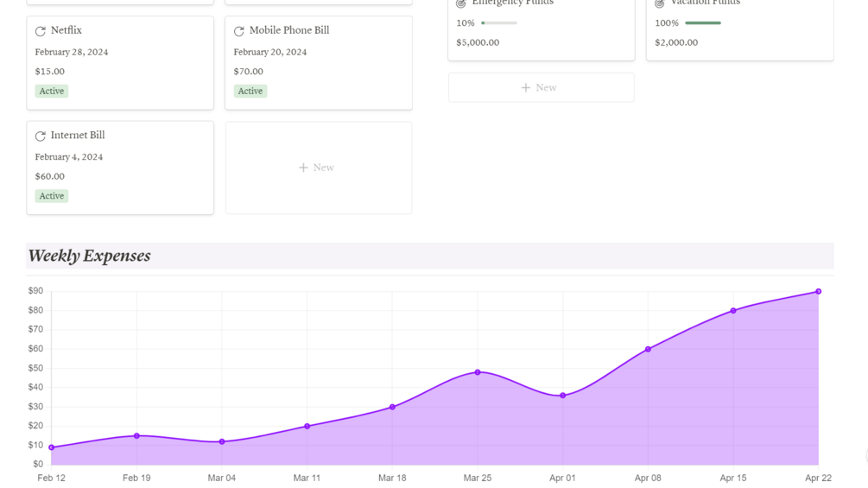This screenshot has height=488, width=868.
Task: Click the Feb 19 x-axis label
Action: (136, 478)
